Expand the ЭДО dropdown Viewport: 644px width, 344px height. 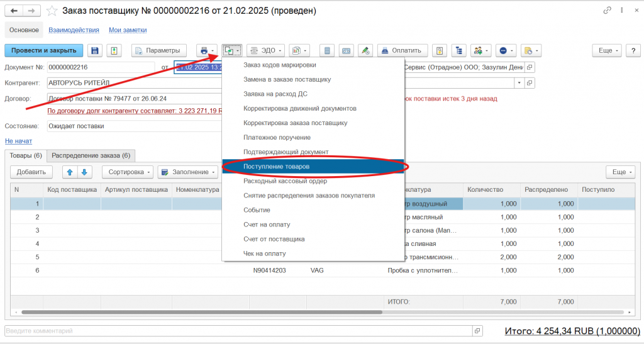coord(265,50)
